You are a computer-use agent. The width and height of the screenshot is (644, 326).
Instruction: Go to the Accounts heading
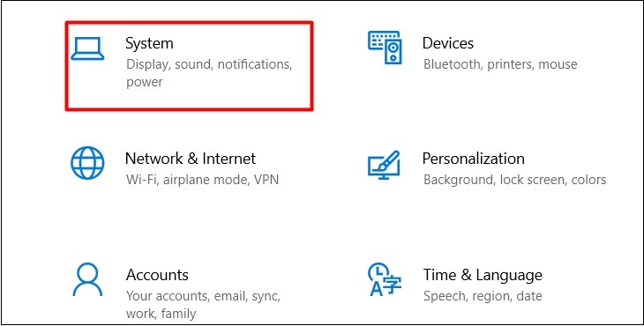click(x=157, y=274)
